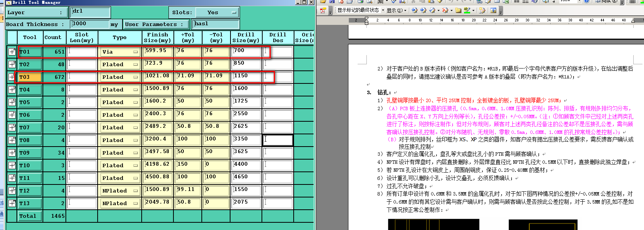Toggle Track Changes icon in reviewing toolbar

click(x=482, y=10)
